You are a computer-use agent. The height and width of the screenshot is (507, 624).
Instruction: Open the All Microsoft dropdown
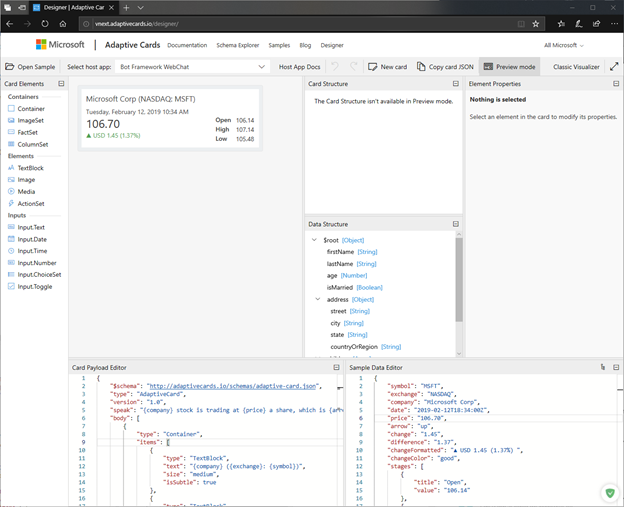pos(564,45)
